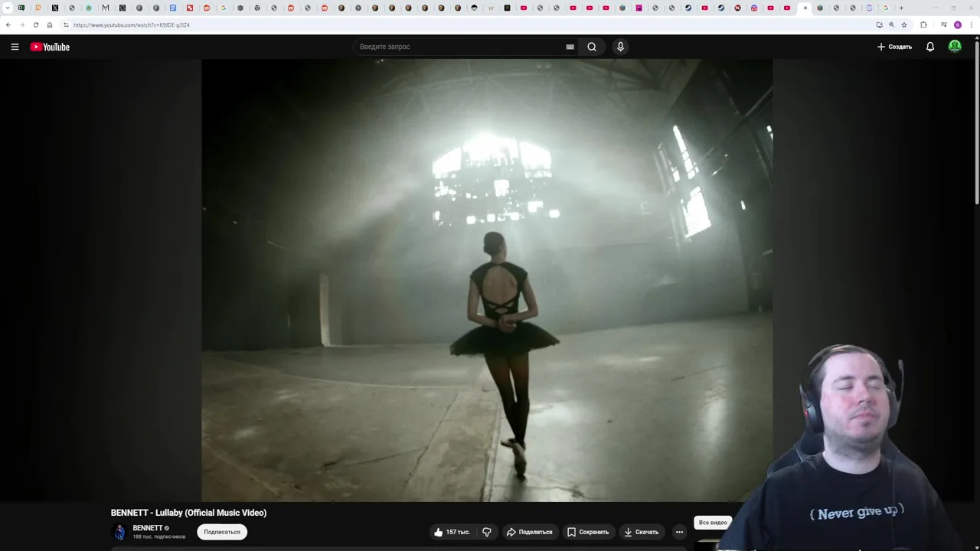Open the browser extensions puzzle icon
980x551 pixels.
923,24
